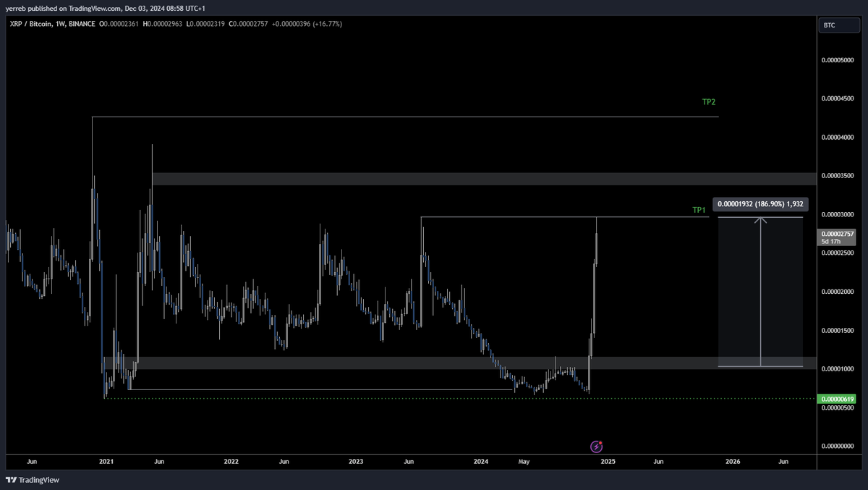This screenshot has height=490, width=868.
Task: Click the 2024 date axis label
Action: (481, 461)
